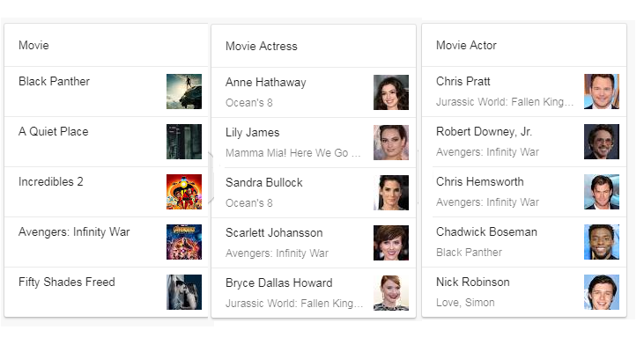The image size is (644, 352).
Task: Click Sandra Bullock's photo
Action: [391, 193]
